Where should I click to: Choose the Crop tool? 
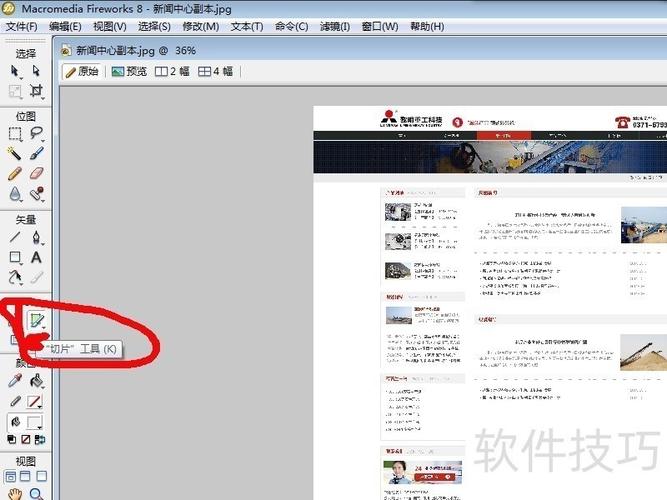click(36, 91)
